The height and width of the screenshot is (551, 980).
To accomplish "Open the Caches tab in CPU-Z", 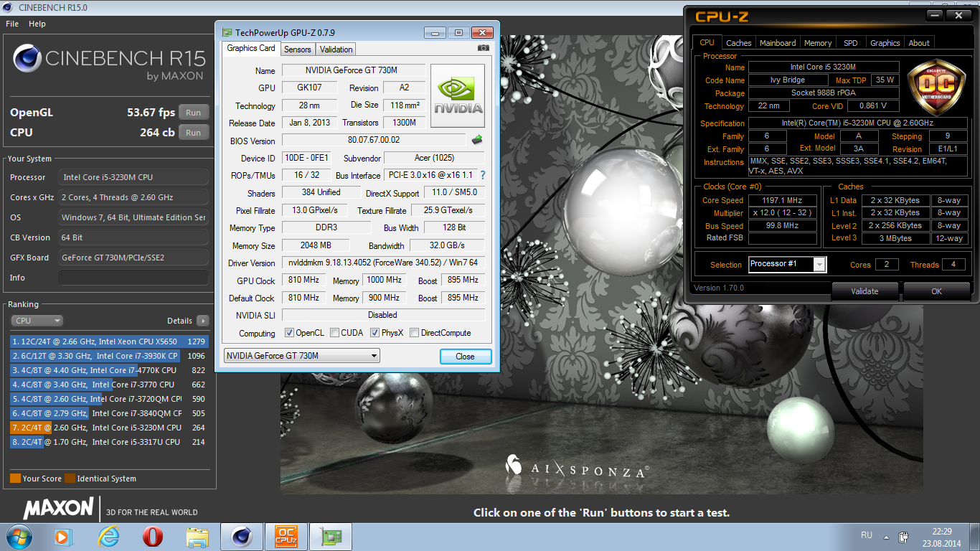I will coord(738,43).
